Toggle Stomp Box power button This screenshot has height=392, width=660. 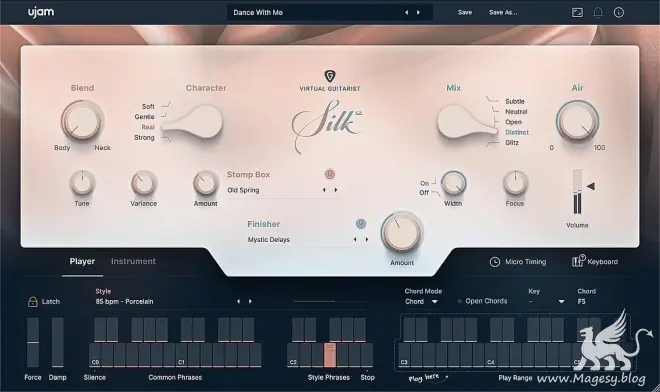[330, 174]
